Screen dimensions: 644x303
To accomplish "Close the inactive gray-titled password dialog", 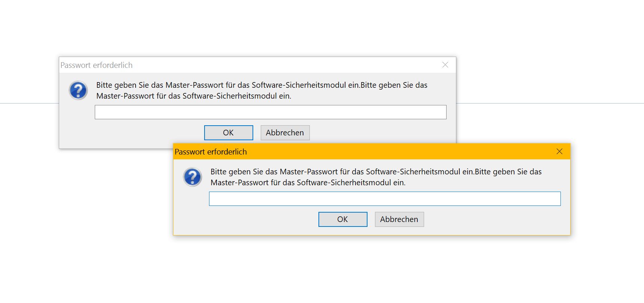I will 445,65.
